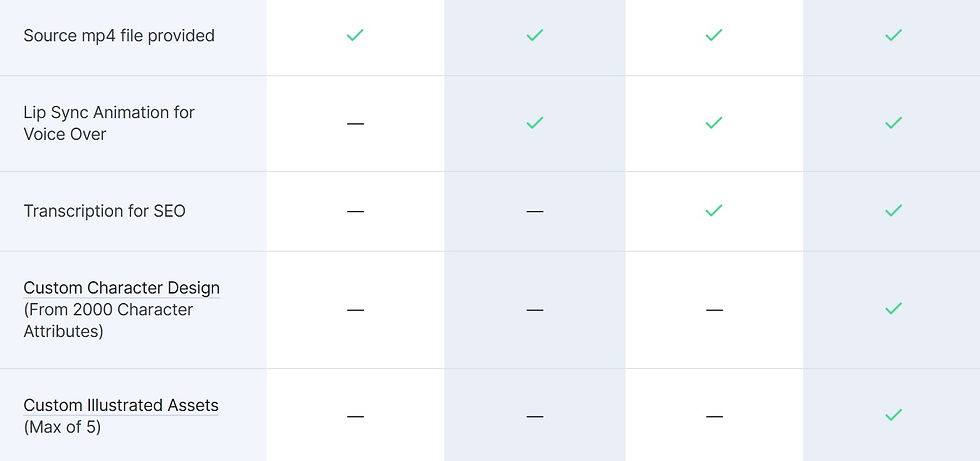This screenshot has width=980, height=461.
Task: Click the Custom Illustrated Assets checkmark in fourth column
Action: pos(893,415)
